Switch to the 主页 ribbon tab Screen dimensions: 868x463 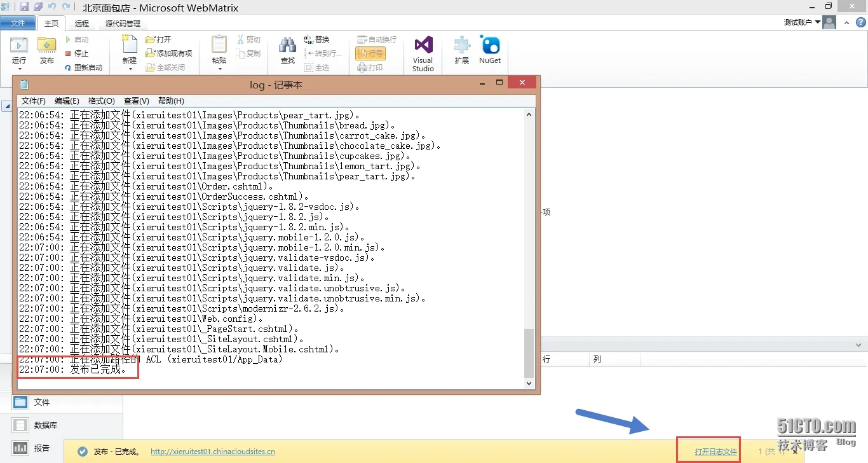pos(51,24)
